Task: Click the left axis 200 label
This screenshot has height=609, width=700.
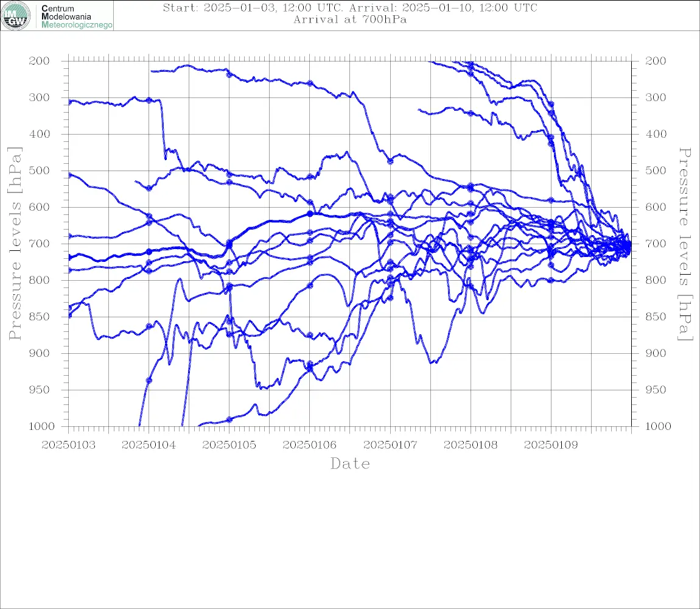Action: pyautogui.click(x=39, y=61)
